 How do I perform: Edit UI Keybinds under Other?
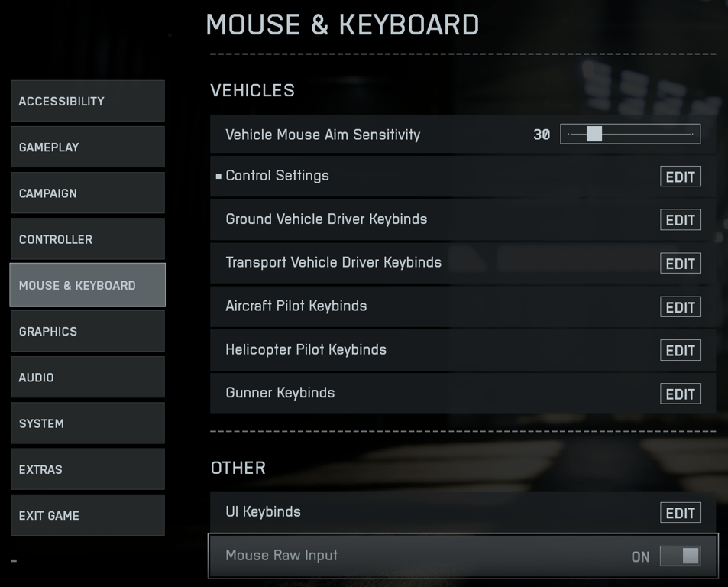pyautogui.click(x=680, y=513)
